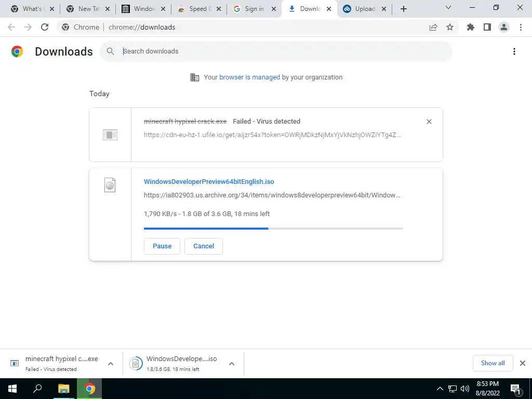The width and height of the screenshot is (532, 399).
Task: Close the Speed tab
Action: (x=219, y=9)
